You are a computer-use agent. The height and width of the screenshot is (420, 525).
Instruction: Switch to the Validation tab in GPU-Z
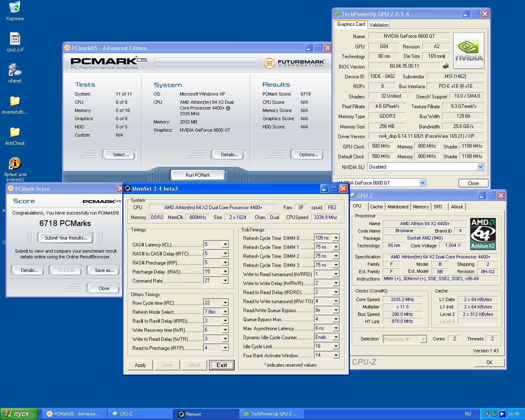pyautogui.click(x=379, y=25)
